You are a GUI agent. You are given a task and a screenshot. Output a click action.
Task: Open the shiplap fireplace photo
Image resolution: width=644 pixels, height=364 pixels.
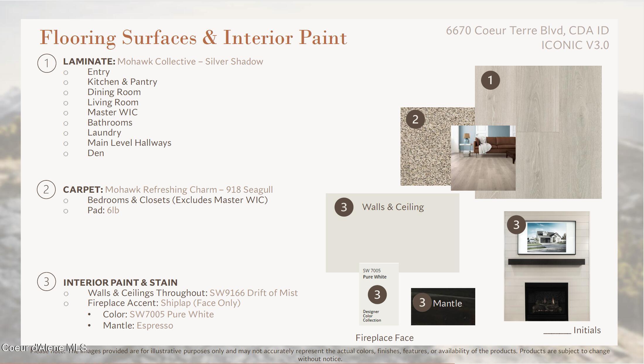[x=547, y=266]
